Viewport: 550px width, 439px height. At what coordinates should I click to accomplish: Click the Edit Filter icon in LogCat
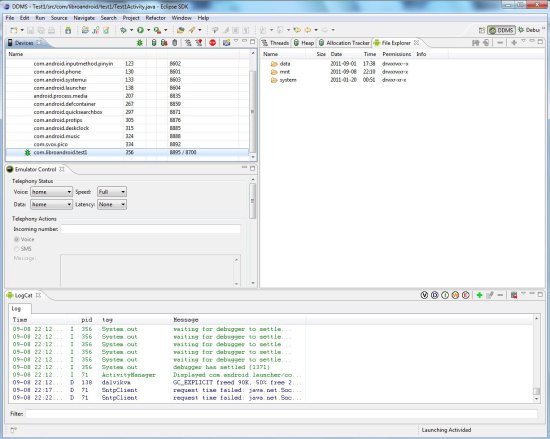490,295
